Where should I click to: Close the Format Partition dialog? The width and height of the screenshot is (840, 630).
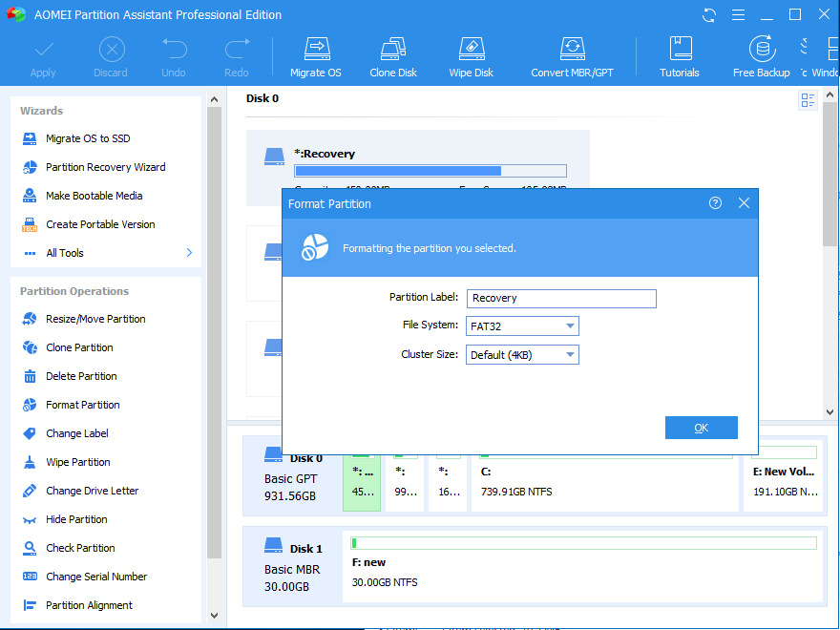(744, 203)
